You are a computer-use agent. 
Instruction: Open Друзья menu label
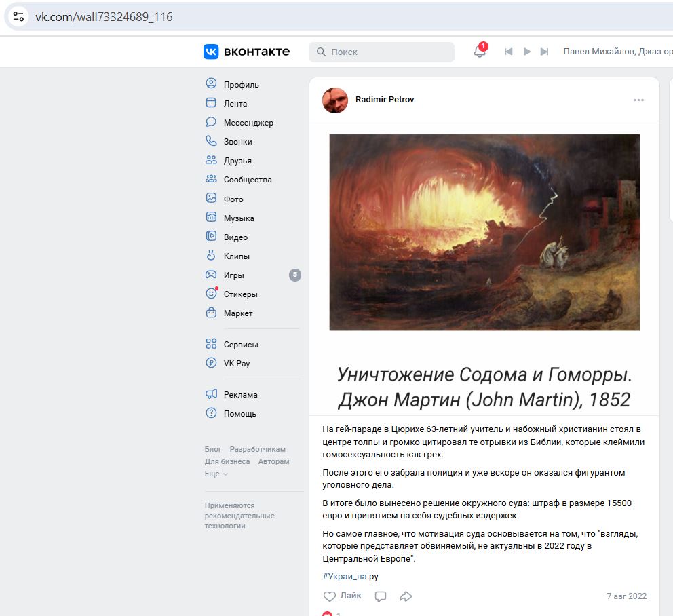(x=237, y=161)
